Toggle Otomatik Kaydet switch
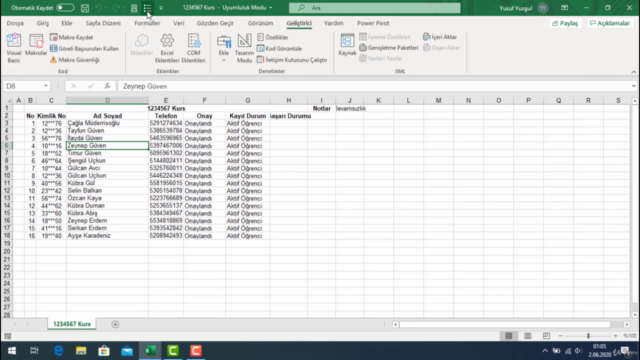Viewport: 640px width, 360px height. point(65,8)
